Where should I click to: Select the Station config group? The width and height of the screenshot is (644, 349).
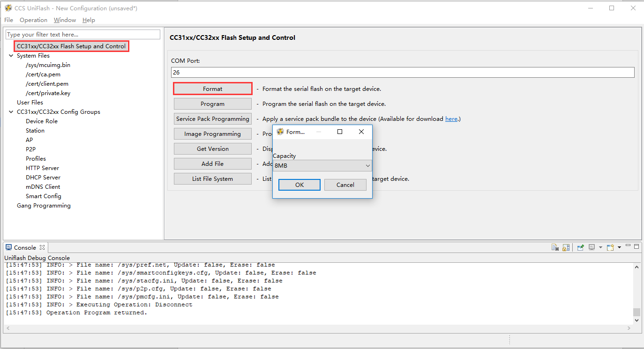[x=35, y=131]
